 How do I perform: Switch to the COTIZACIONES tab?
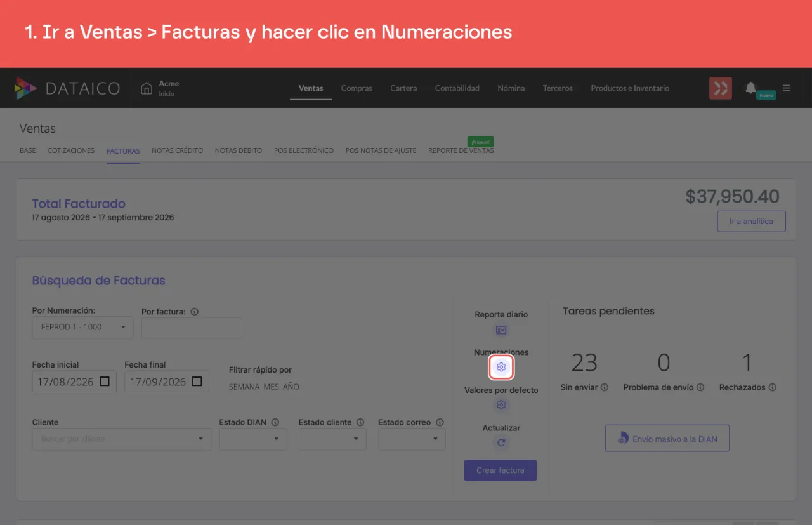[x=71, y=150]
